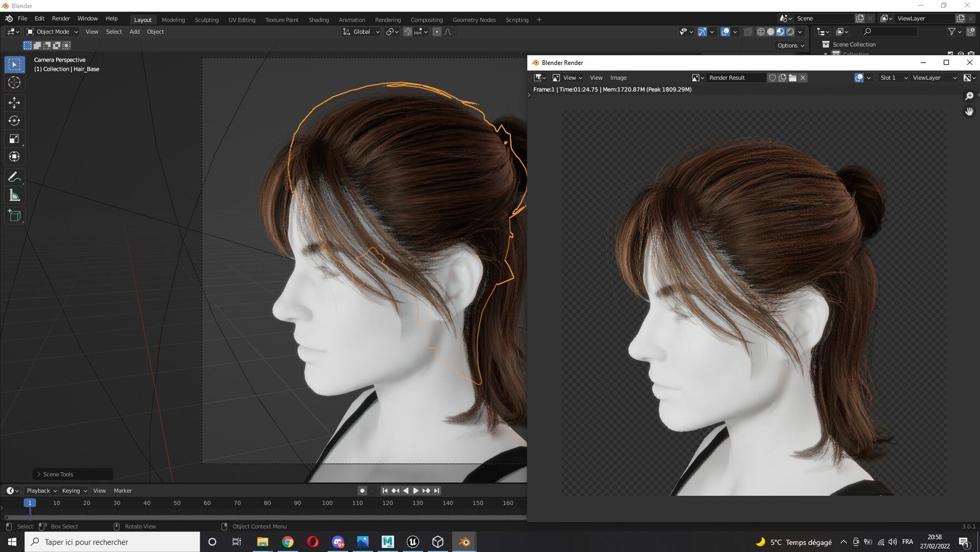Open the Image menu in Blender Render
980x552 pixels.
[618, 78]
